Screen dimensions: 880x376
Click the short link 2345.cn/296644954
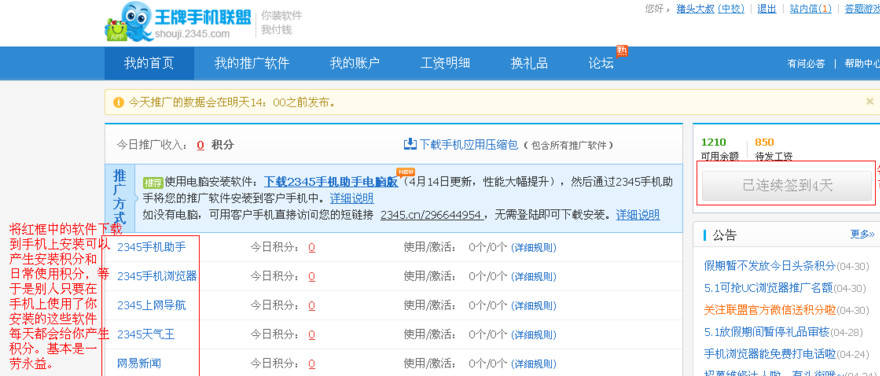(x=432, y=215)
